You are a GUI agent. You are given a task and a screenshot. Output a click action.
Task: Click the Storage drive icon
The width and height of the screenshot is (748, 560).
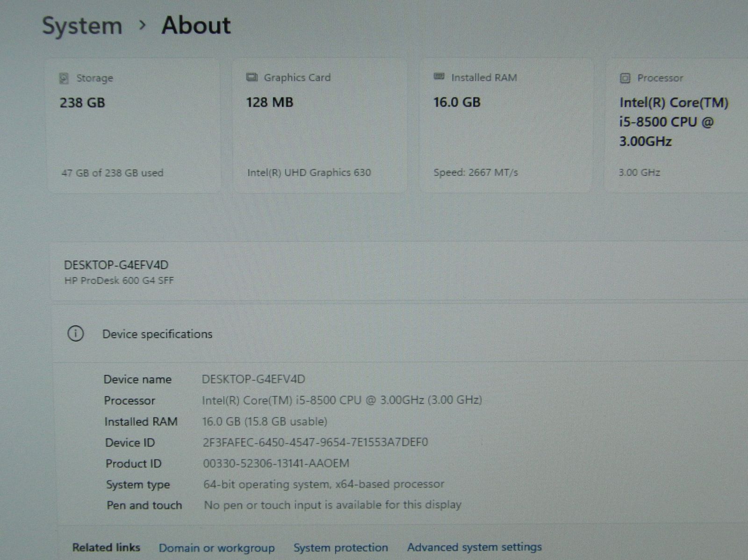coord(64,78)
